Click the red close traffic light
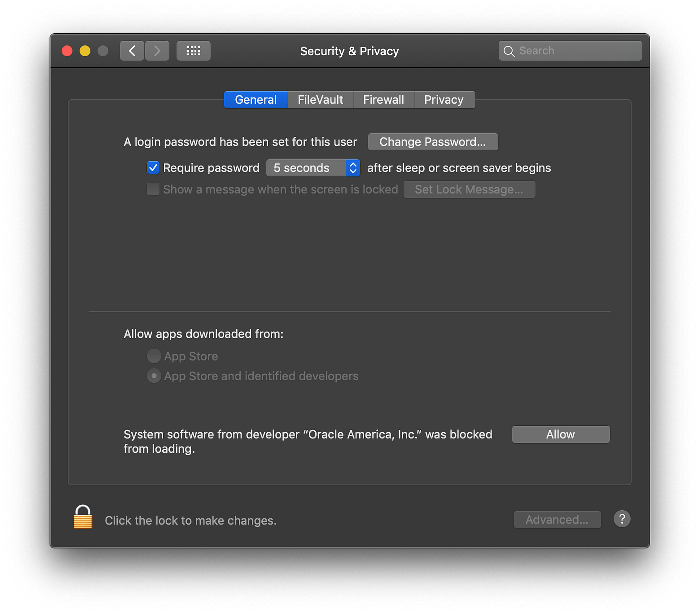Viewport: 700px width, 614px height. [x=67, y=50]
